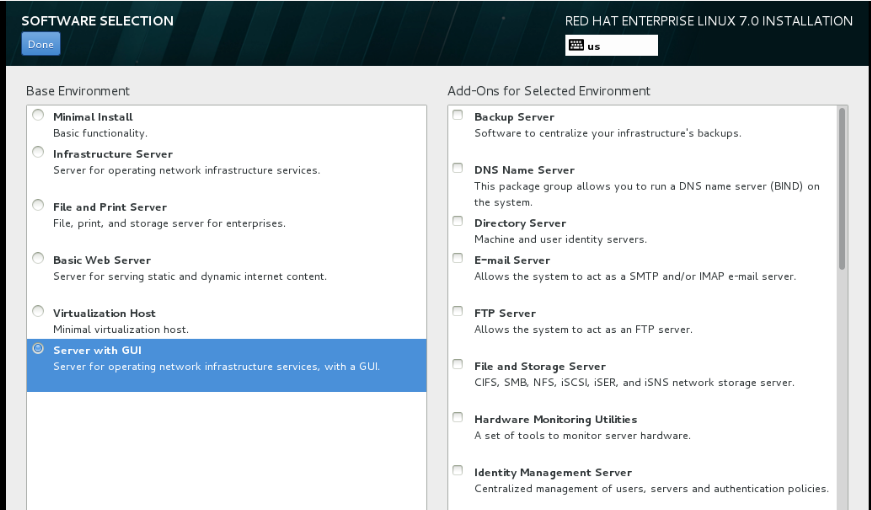Enable Hardware Monitoring Utilities checkbox
The height and width of the screenshot is (510, 871).
pyautogui.click(x=458, y=417)
